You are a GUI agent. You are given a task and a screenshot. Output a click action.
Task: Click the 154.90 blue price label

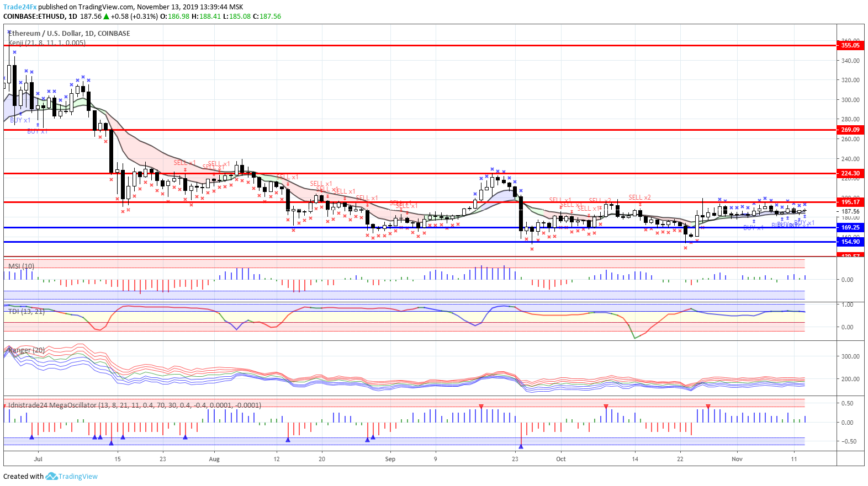click(850, 242)
